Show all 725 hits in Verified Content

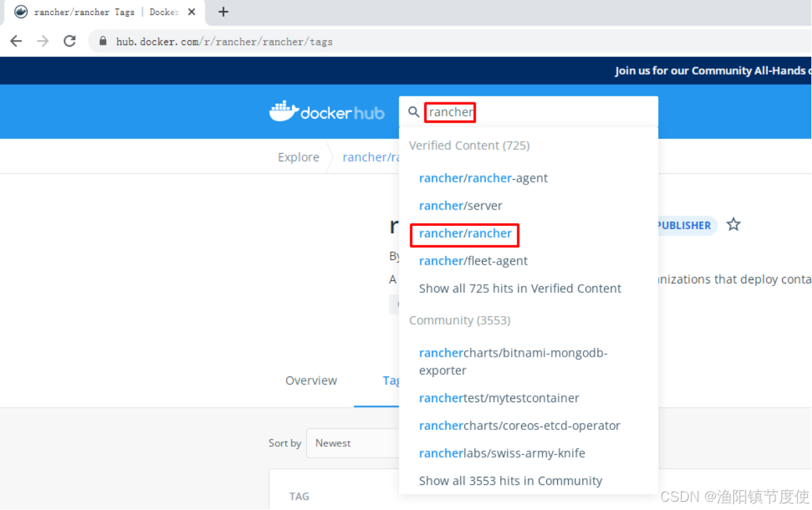520,288
